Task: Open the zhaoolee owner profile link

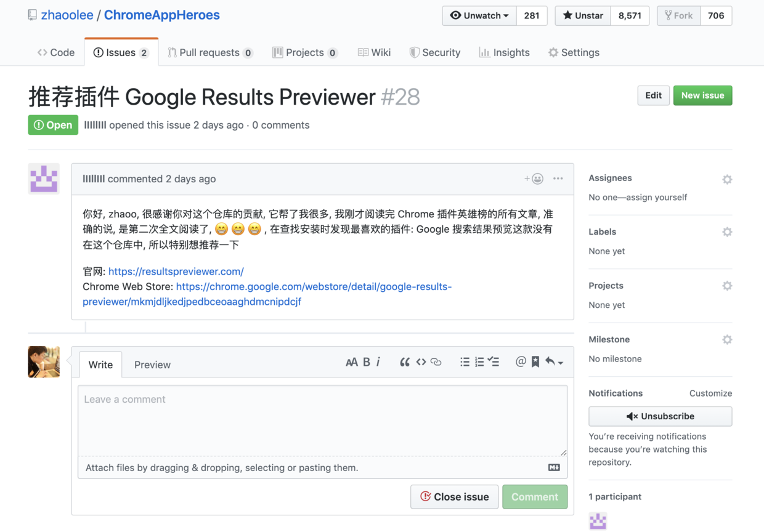Action: 67,15
